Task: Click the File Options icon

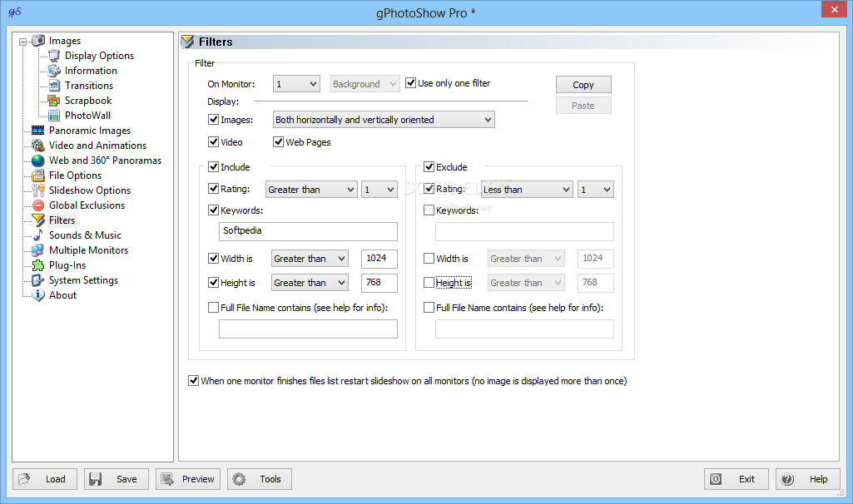Action: [38, 175]
